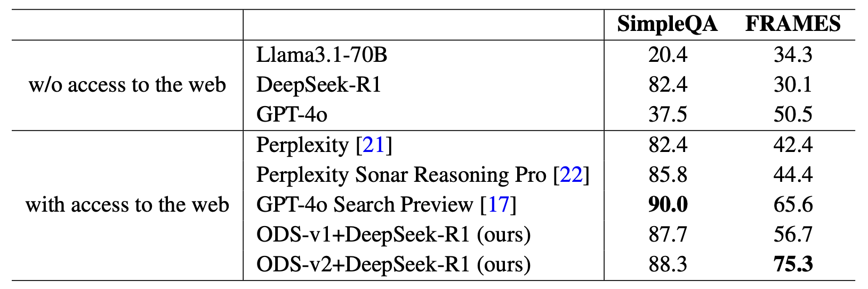Follow citation 17 after GPT-4o Search Preview
This screenshot has width=868, height=289.
[x=499, y=205]
